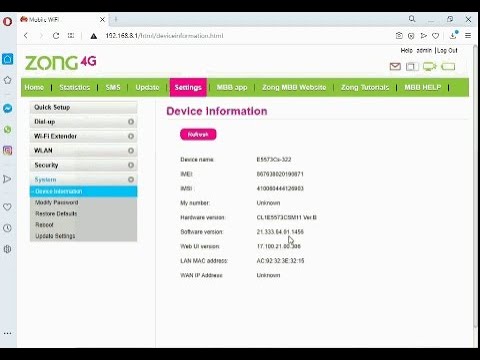Open the MBB HELP tab
This screenshot has width=480, height=360.
click(423, 87)
